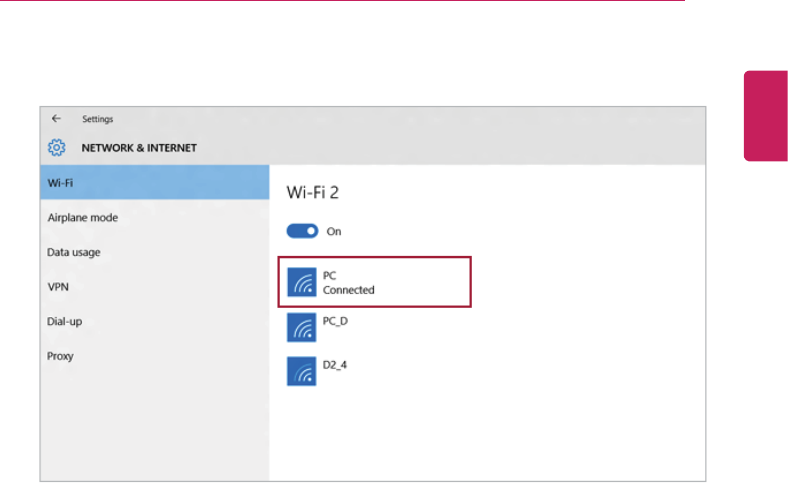The height and width of the screenshot is (504, 788).
Task: Click the Wi-Fi 2 heading
Action: 314,192
